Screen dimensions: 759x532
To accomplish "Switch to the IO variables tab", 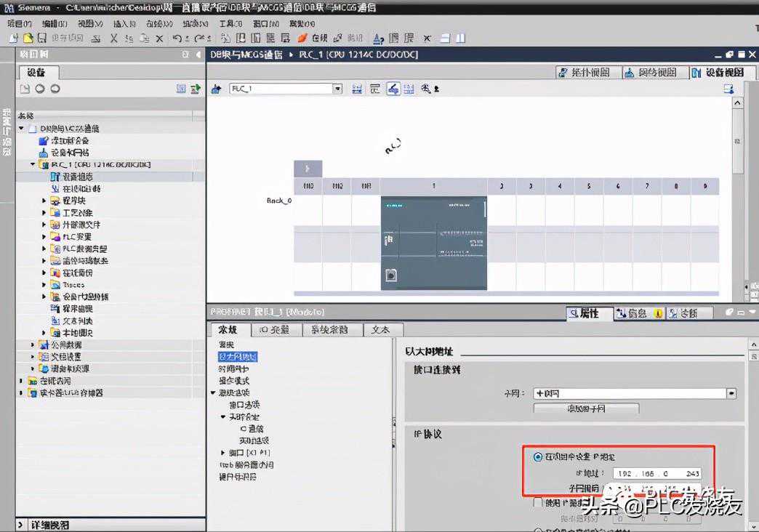I will coord(274,329).
